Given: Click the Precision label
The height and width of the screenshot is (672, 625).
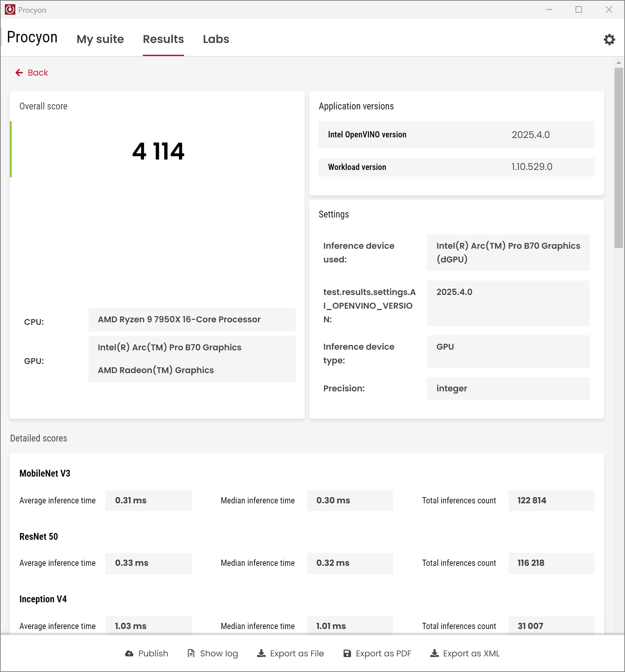Looking at the screenshot, I should tap(344, 388).
